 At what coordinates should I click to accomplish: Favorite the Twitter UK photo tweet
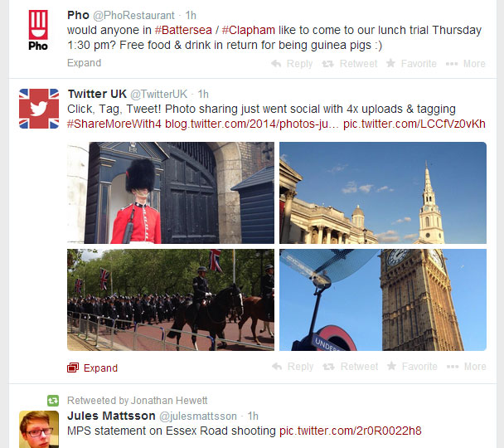(x=412, y=367)
